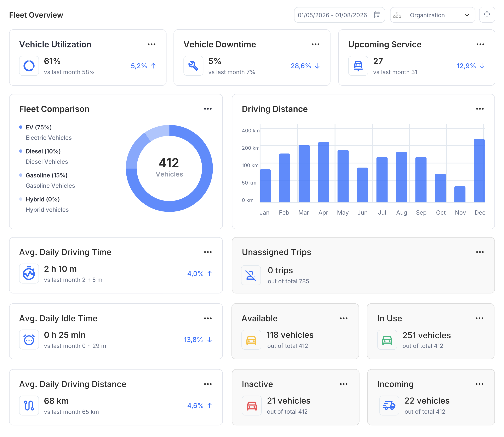
Task: Open Driving Distance more options menu
Action: pos(480,109)
